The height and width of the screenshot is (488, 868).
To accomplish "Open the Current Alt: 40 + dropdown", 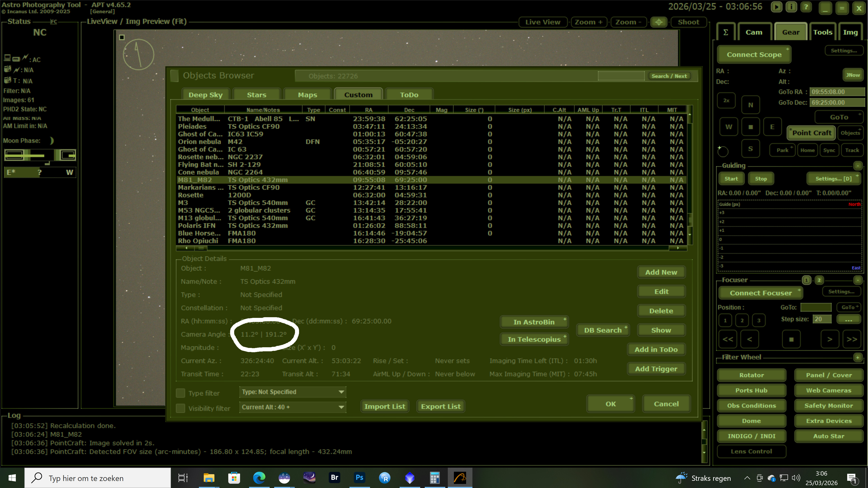I will [x=292, y=407].
